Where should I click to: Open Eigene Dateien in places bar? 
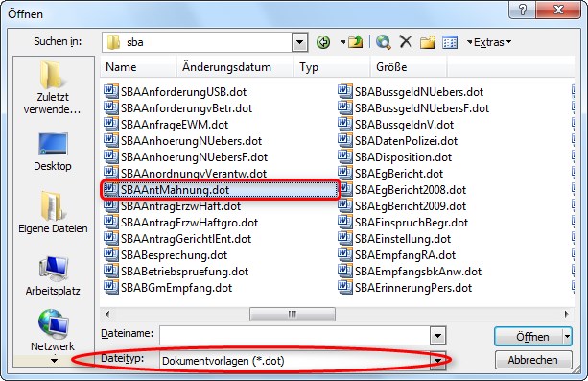[x=53, y=212]
